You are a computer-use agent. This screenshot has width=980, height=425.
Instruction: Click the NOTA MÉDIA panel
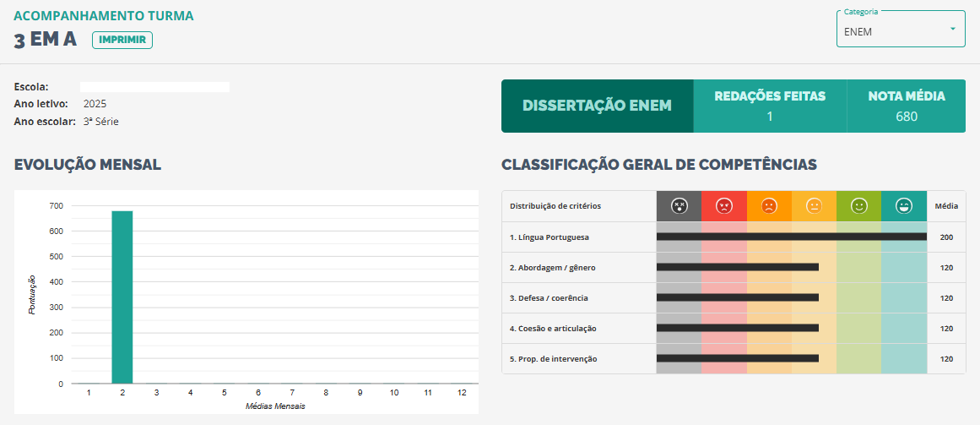[907, 106]
